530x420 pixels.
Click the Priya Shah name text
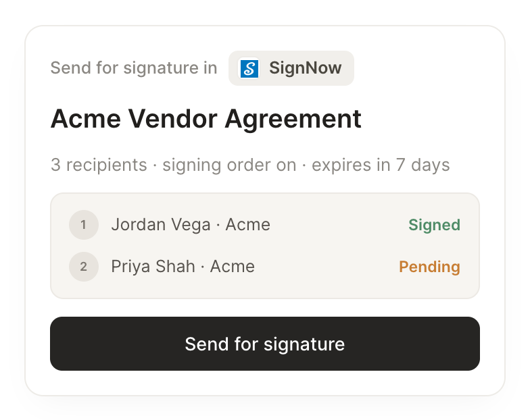[x=153, y=266]
